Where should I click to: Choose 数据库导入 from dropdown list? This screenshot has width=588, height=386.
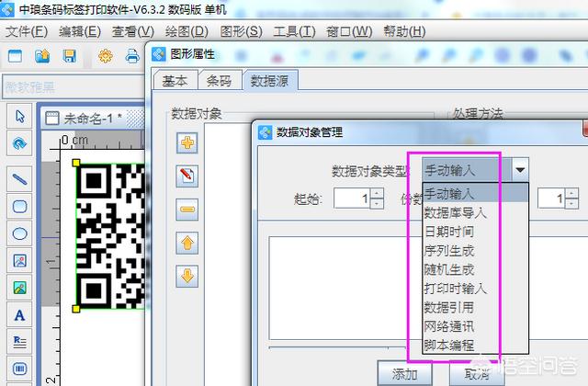[x=476, y=212]
